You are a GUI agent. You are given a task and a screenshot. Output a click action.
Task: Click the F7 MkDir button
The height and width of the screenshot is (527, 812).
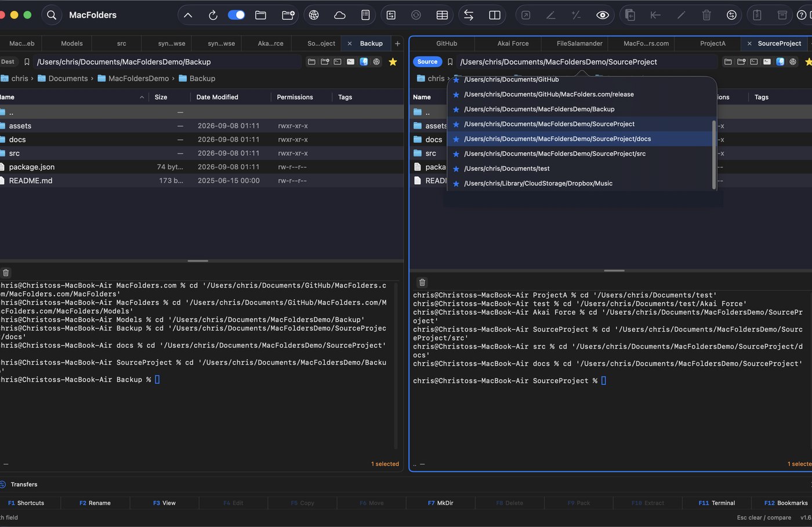click(440, 503)
